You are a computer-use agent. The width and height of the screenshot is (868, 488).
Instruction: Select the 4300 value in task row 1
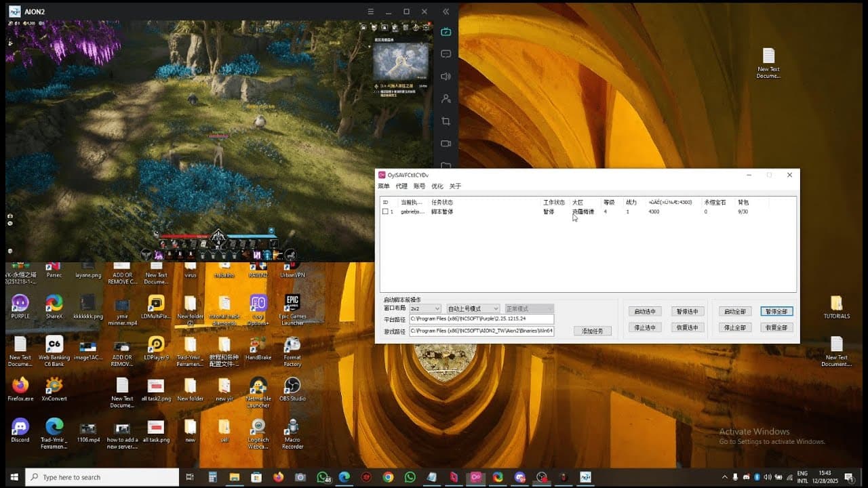(x=654, y=212)
